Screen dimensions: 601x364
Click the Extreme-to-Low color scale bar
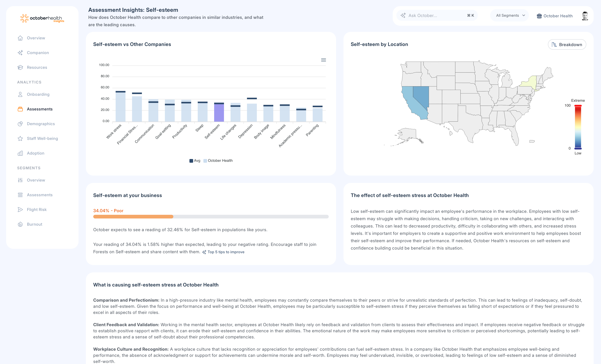(x=578, y=127)
